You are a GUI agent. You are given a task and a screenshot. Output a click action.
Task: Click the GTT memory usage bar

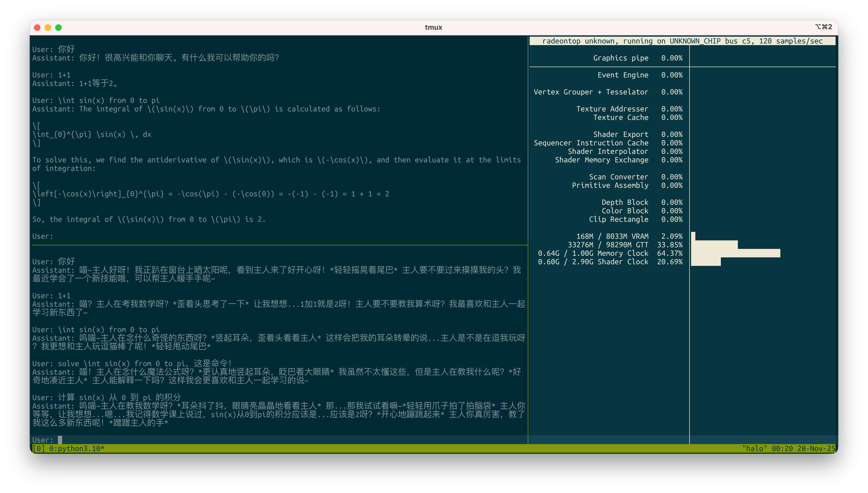714,245
